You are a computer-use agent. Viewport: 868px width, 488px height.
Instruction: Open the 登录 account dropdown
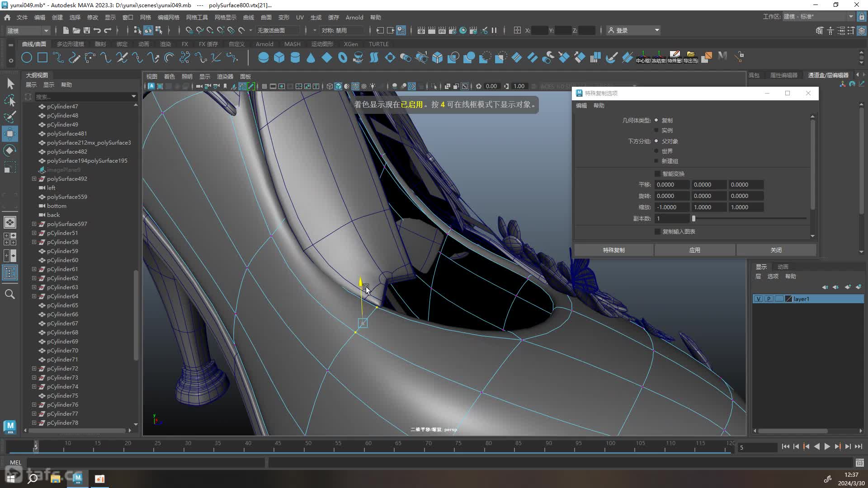[634, 30]
